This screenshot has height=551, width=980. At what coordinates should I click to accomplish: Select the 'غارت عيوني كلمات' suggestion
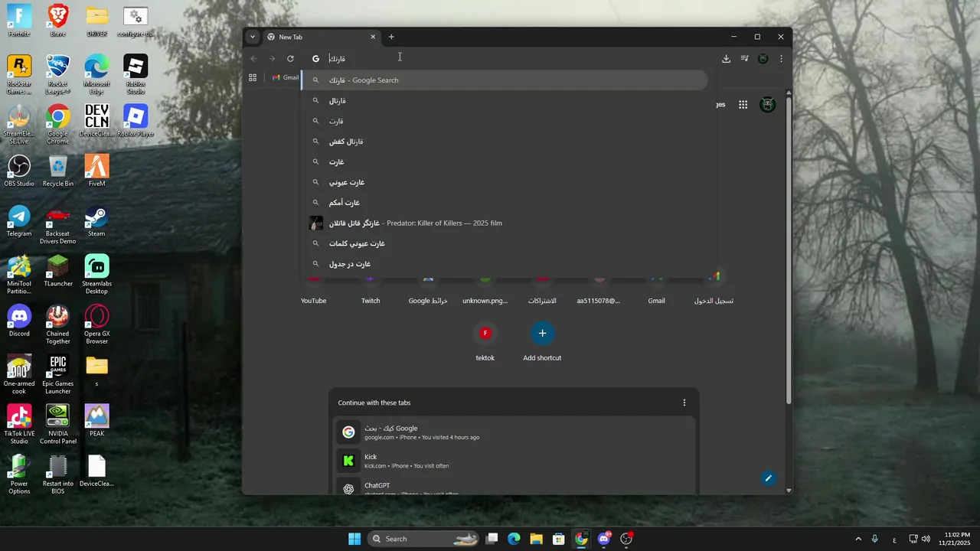click(x=505, y=243)
